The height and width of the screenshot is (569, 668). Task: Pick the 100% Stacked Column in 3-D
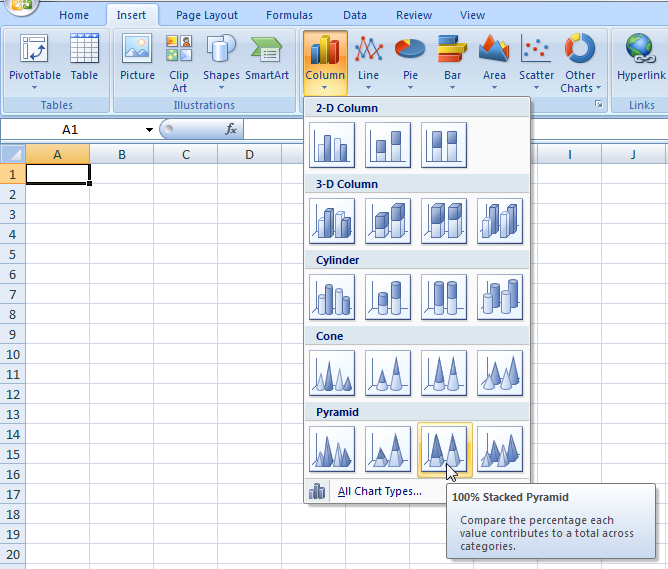click(443, 221)
